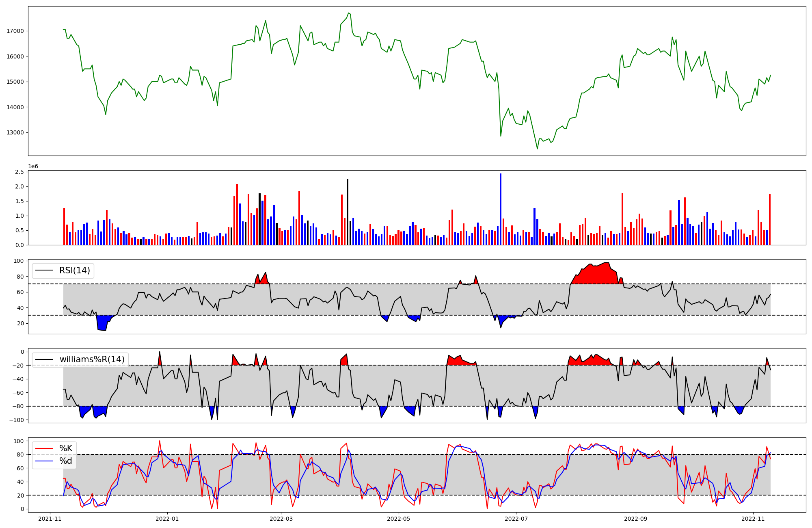Click the blue %d legend line sample
The image size is (812, 528).
[x=44, y=461]
